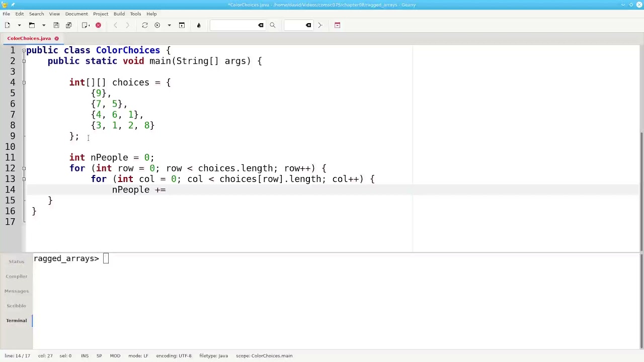Select the Terminal tab
Viewport: 644px width, 362px height.
click(16, 320)
